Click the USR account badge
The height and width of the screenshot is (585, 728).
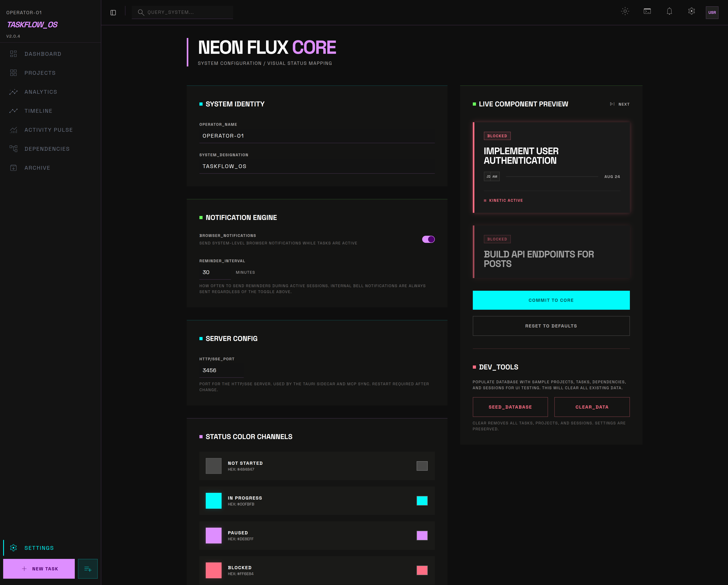tap(712, 13)
